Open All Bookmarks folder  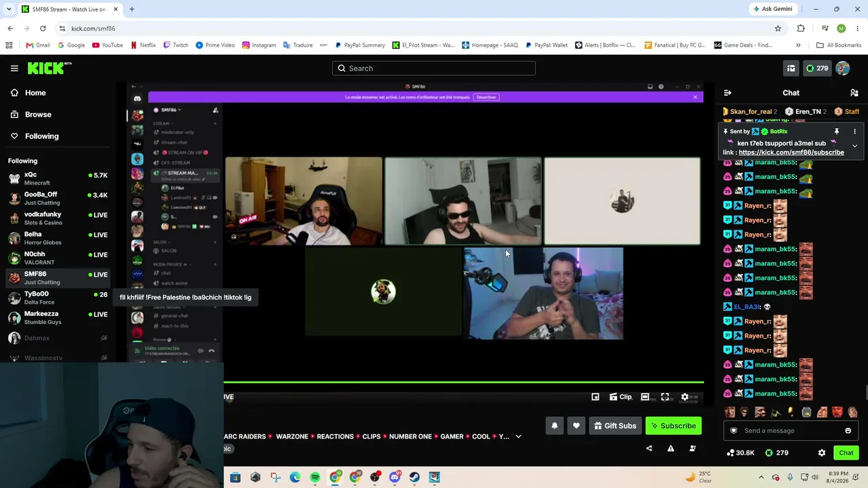click(839, 45)
